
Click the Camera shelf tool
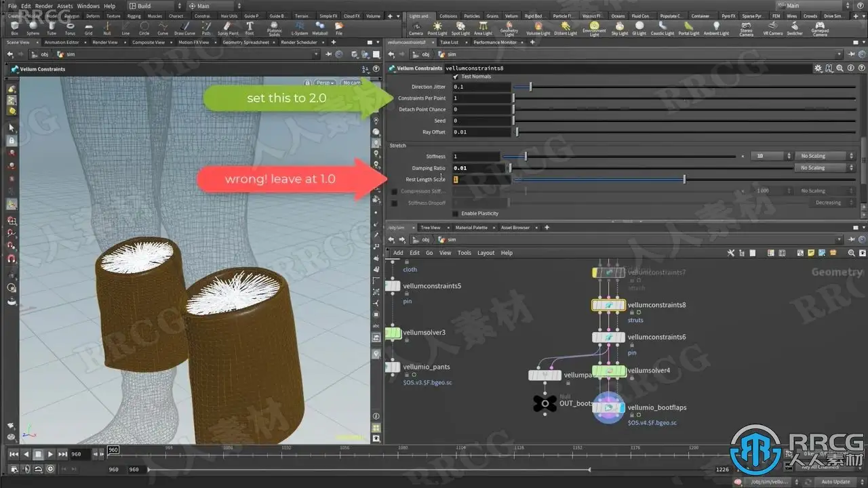(416, 28)
